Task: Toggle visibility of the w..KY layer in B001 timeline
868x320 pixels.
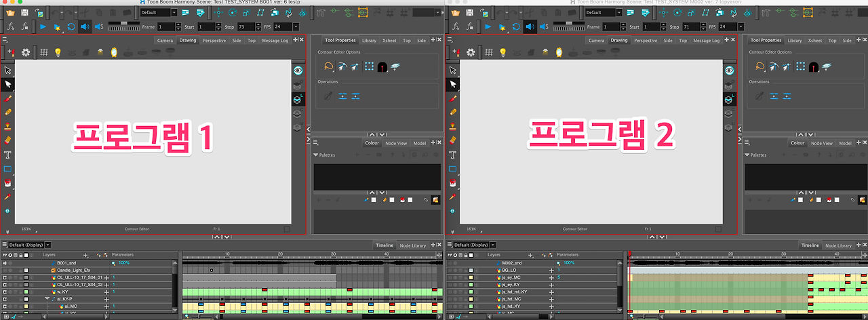Action: [x=5, y=292]
